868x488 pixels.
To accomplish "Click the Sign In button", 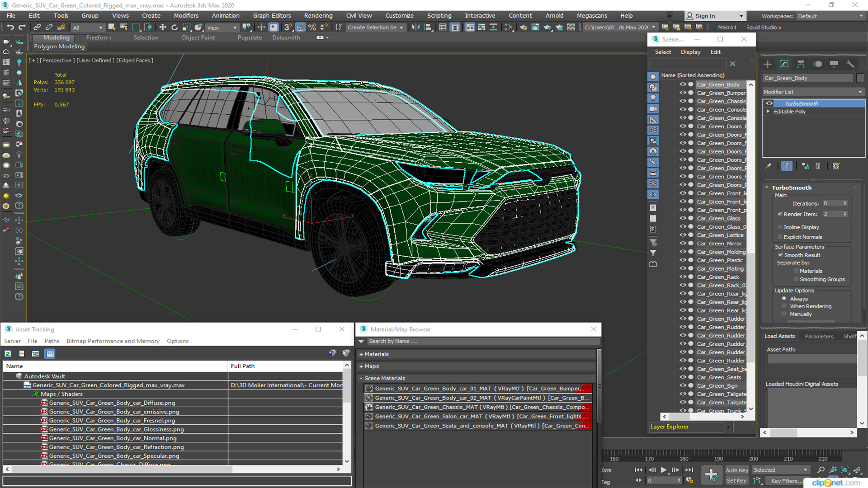I will (715, 16).
